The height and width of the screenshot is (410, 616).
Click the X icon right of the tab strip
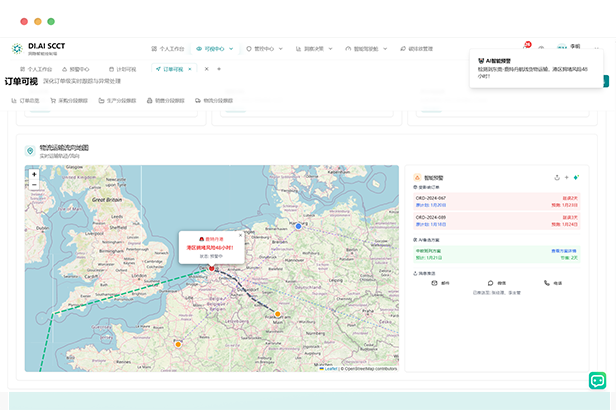pyautogui.click(x=207, y=69)
